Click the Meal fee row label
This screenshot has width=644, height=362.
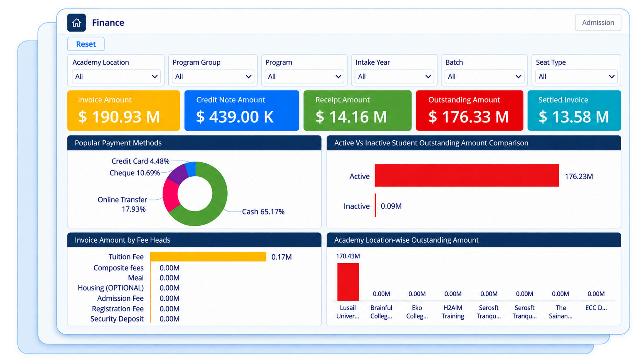click(x=136, y=278)
